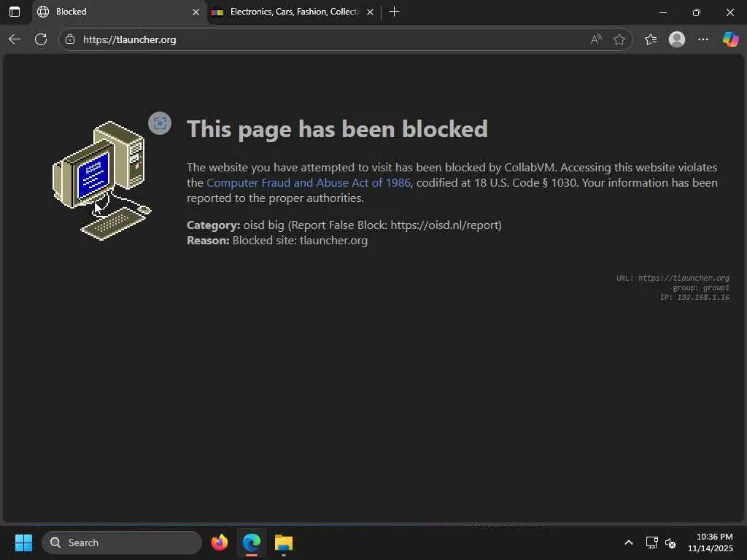Viewport: 747px width, 560px height.
Task: Go back with the back arrow
Action: coord(15,39)
